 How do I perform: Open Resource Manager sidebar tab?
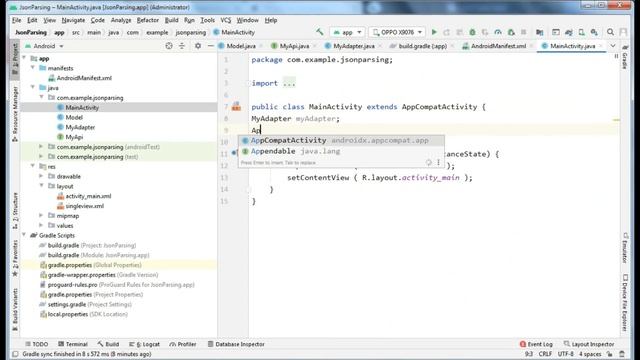[15, 113]
